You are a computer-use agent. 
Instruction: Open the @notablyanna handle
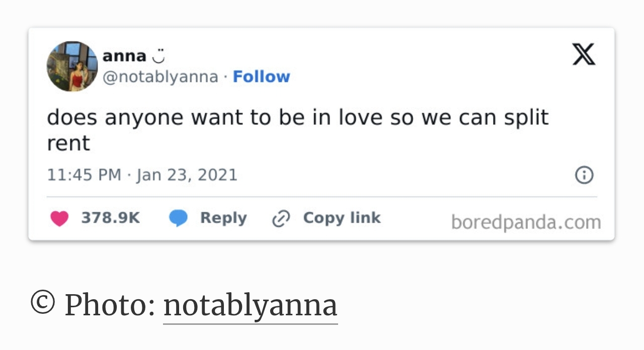(x=160, y=77)
